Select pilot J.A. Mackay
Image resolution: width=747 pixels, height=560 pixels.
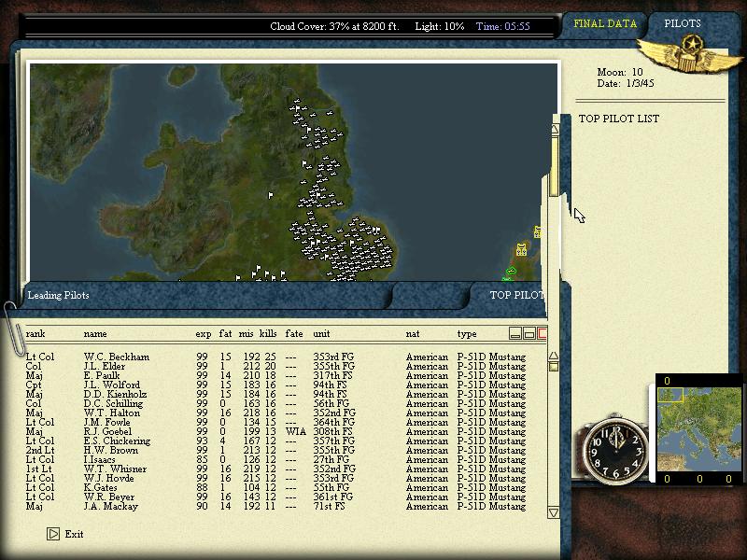111,506
